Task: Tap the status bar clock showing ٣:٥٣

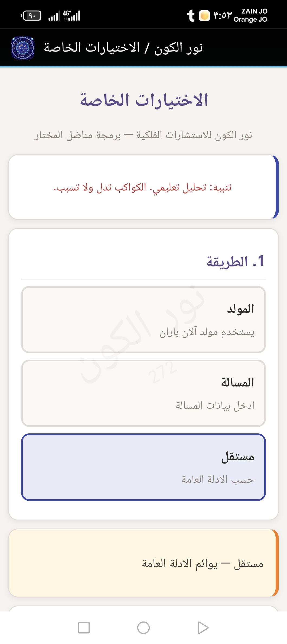Action: click(x=223, y=15)
